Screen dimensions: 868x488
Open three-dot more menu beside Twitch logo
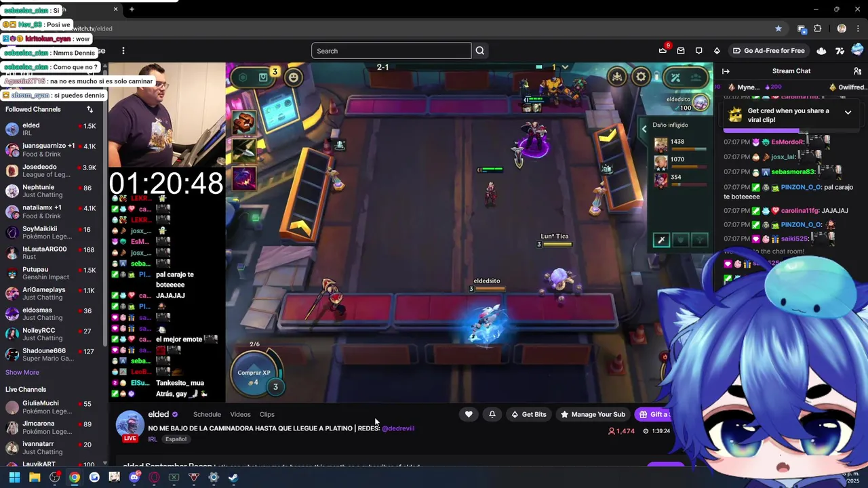click(123, 51)
